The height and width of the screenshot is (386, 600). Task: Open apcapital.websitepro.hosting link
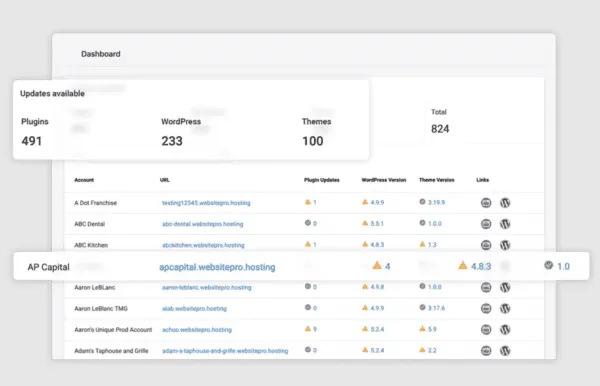tap(217, 267)
